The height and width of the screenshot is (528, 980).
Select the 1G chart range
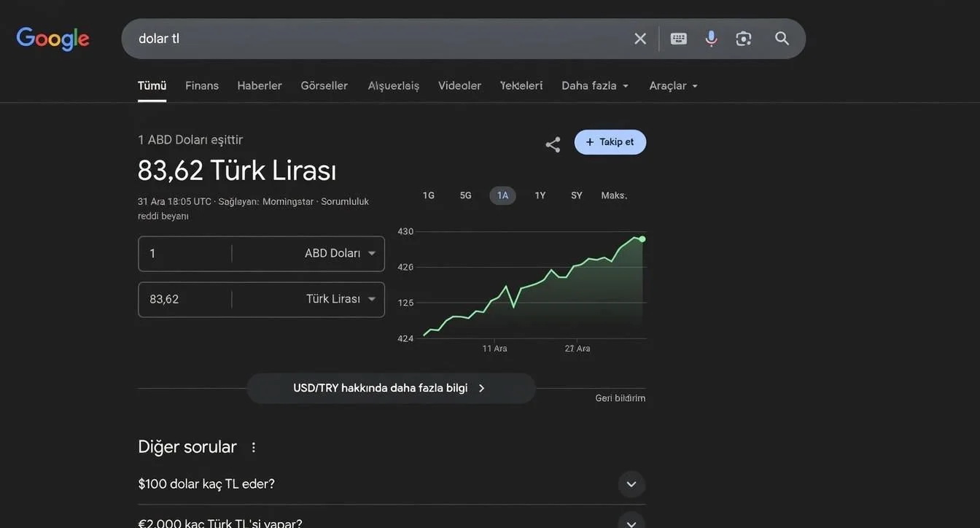(429, 195)
